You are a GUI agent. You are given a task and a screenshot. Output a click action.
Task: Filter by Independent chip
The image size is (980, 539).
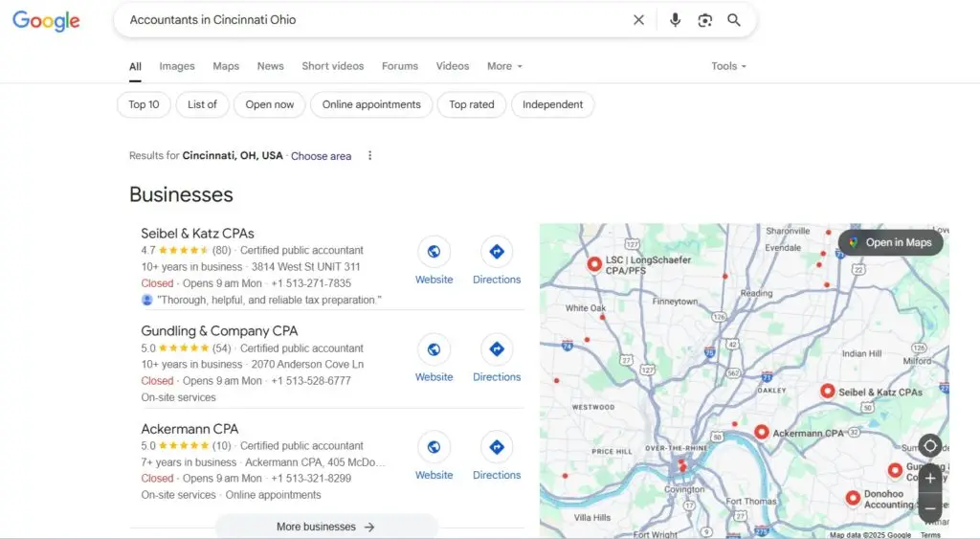(552, 104)
